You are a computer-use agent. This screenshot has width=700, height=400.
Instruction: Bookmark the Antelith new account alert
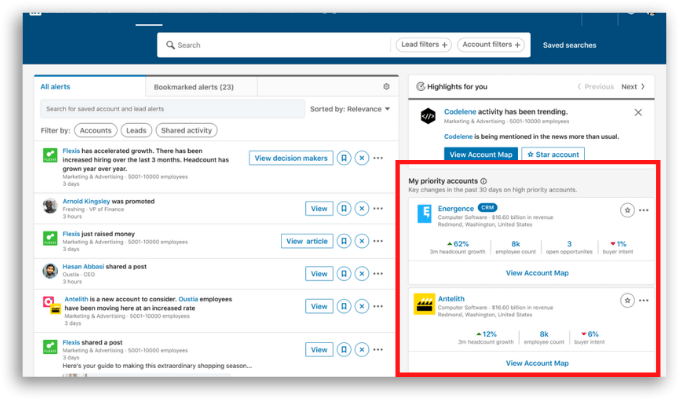pos(344,306)
